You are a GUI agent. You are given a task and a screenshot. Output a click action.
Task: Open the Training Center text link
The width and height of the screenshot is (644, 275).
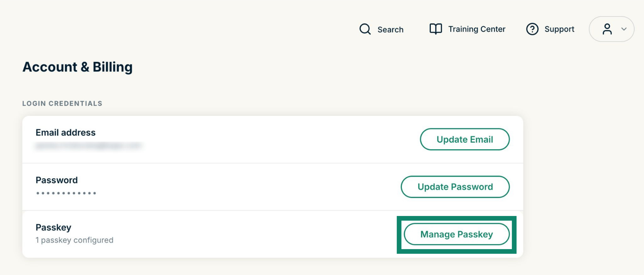pyautogui.click(x=477, y=29)
